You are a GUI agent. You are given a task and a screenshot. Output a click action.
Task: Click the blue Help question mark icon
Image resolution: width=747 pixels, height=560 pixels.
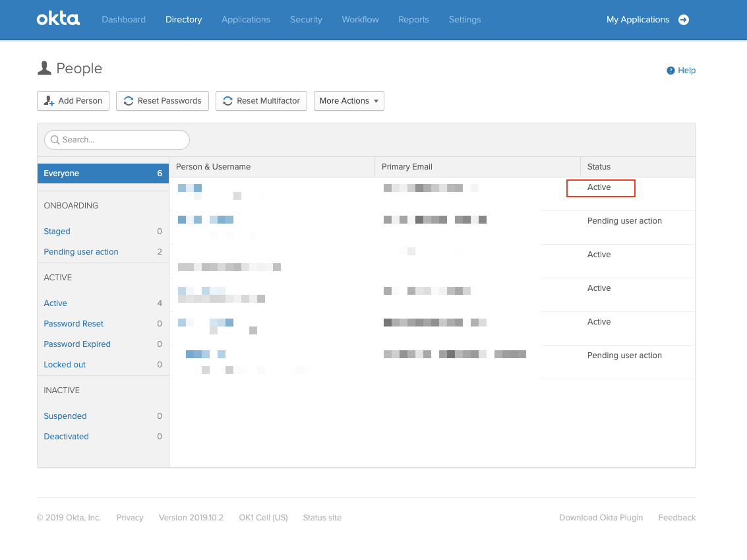click(671, 71)
